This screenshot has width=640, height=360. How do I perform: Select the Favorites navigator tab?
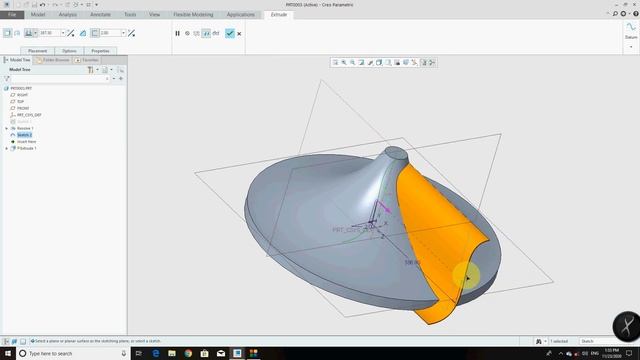(87, 60)
